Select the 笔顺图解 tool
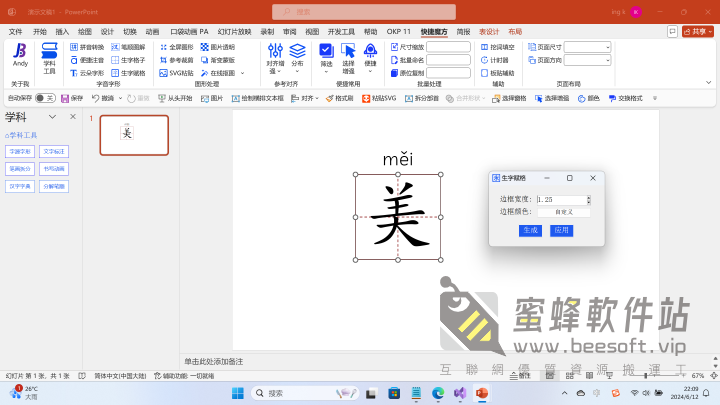Screen dimensions: 720x405 (128, 47)
